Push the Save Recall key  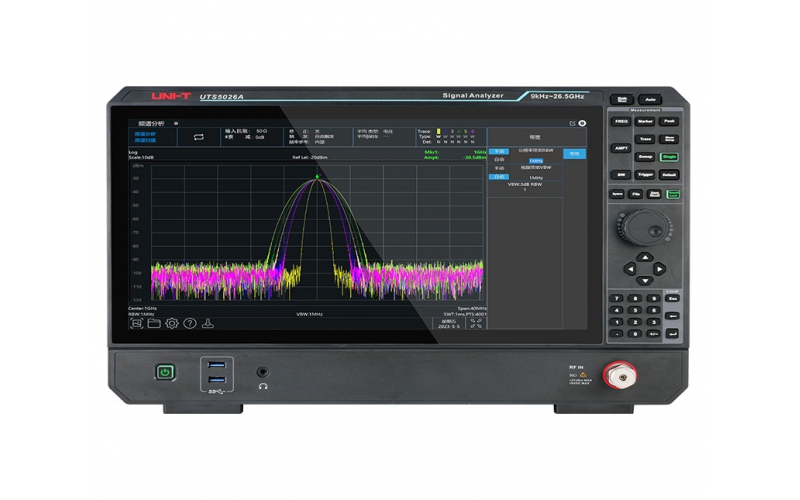pyautogui.click(x=655, y=194)
